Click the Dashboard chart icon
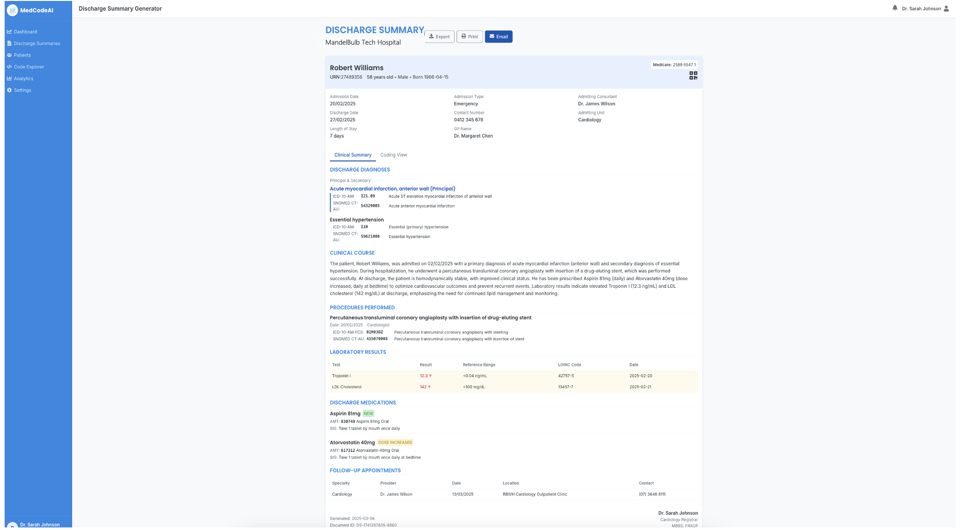This screenshot has width=980, height=530. click(x=9, y=32)
